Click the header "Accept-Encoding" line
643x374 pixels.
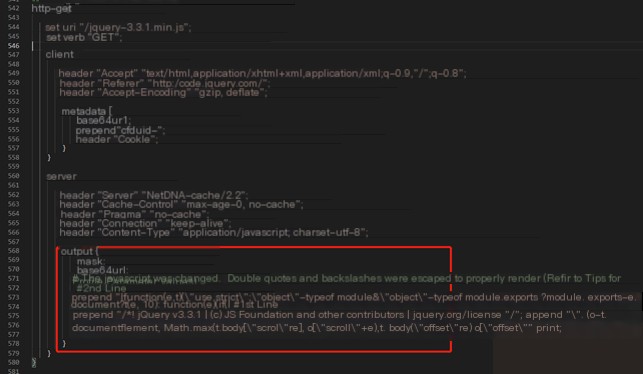tap(163, 93)
